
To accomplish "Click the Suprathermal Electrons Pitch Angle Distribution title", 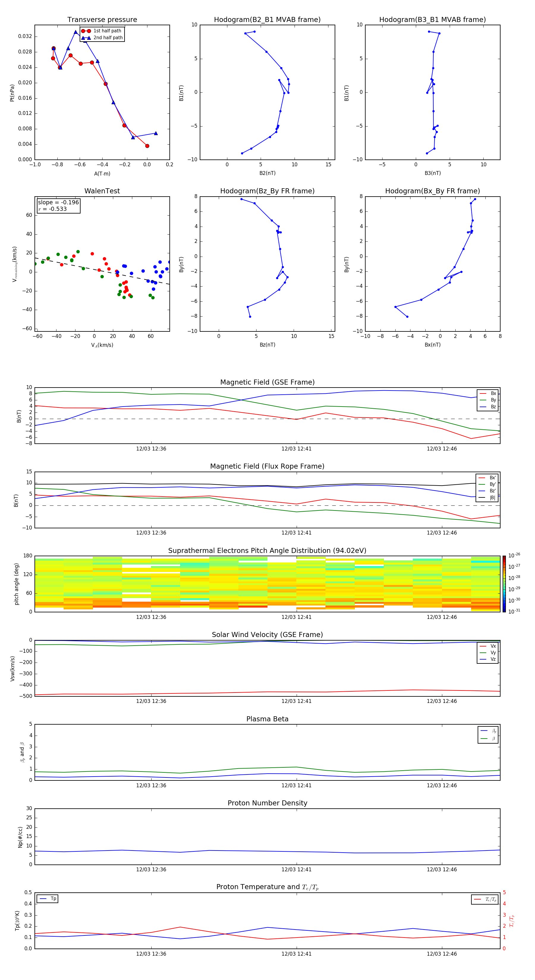I will click(x=267, y=551).
